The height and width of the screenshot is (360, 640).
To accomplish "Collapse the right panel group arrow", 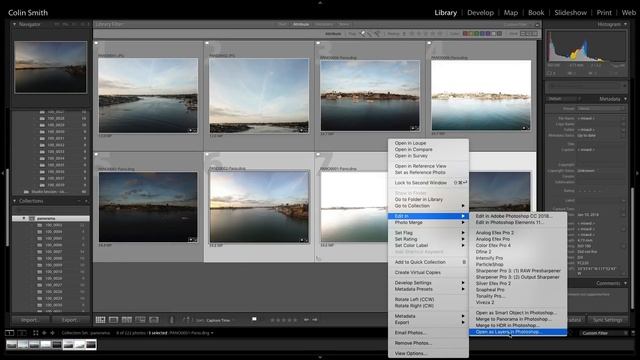I will click(637, 173).
